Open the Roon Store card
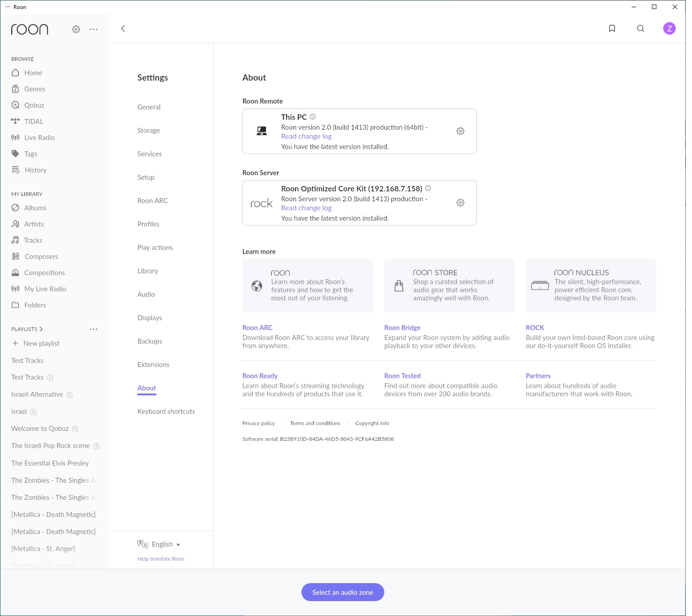This screenshot has height=616, width=692. tap(450, 285)
